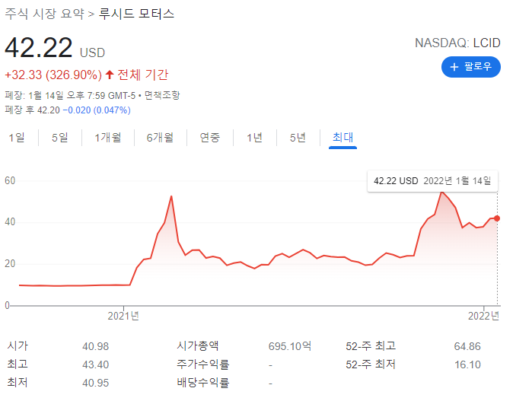
Task: Select the 5일 time range tab
Action: click(60, 138)
